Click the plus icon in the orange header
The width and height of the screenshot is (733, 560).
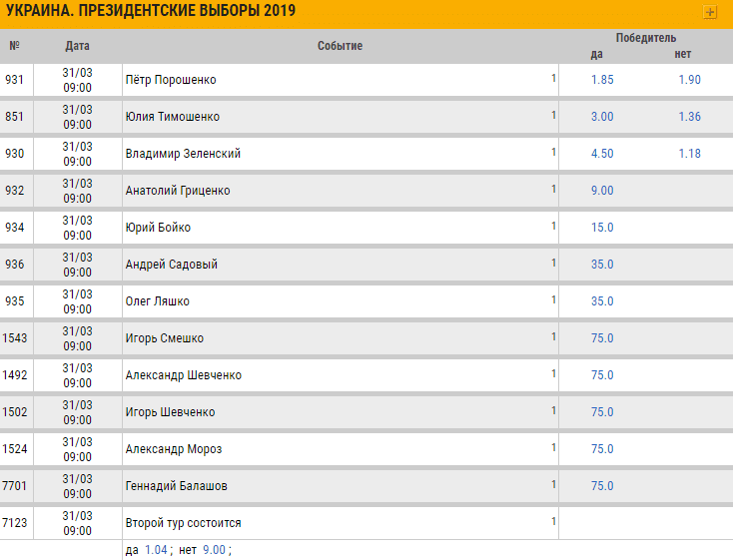point(710,12)
